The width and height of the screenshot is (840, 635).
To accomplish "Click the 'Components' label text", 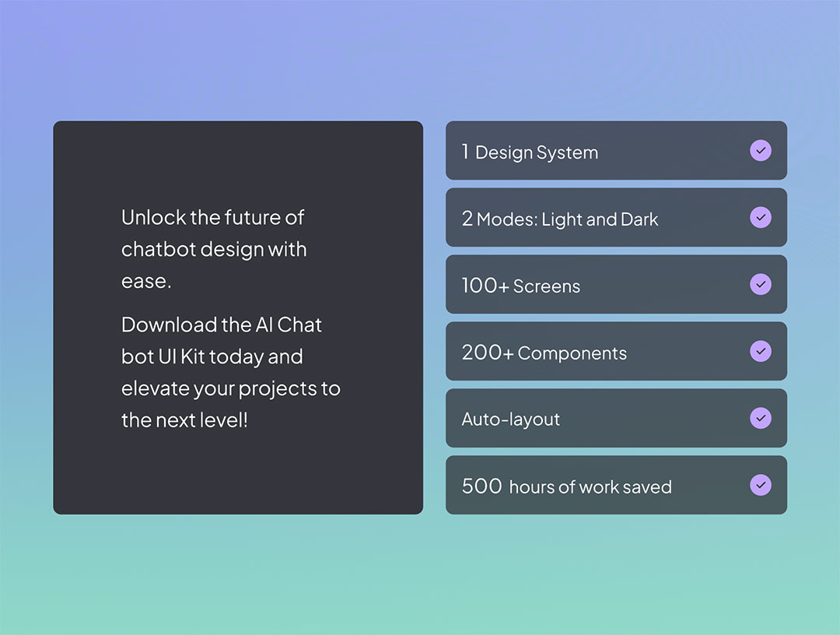I will click(572, 353).
